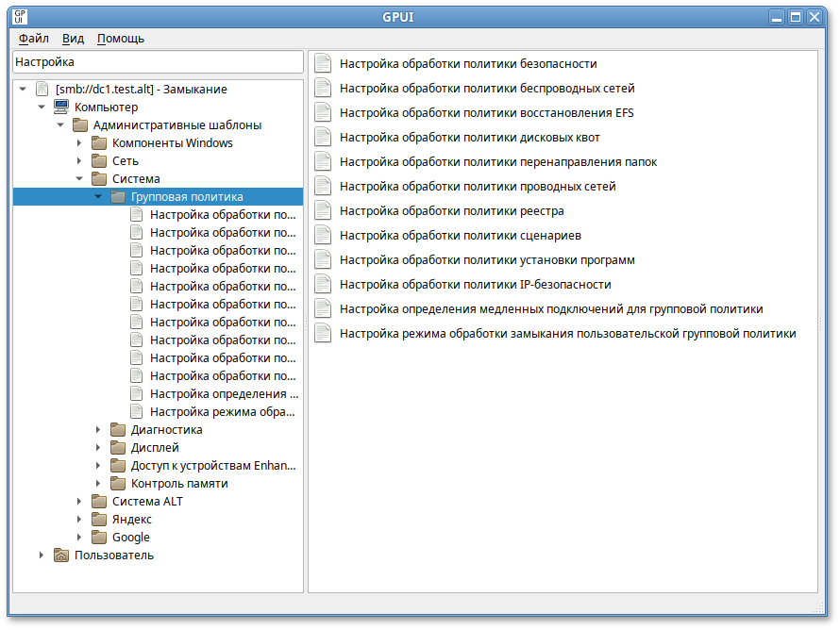Click document icon beside политики безопасности in list
Viewport: 840px width, 630px height.
[x=323, y=64]
